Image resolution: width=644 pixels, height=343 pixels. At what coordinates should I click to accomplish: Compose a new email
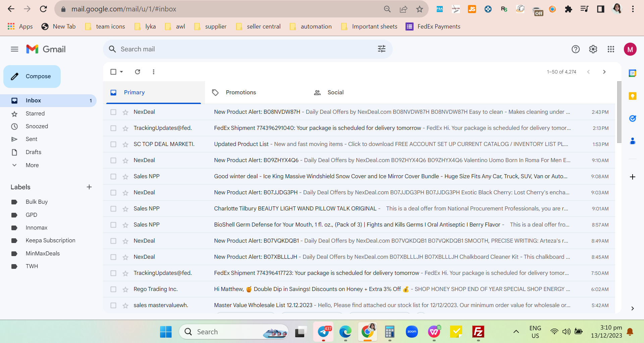coord(32,77)
